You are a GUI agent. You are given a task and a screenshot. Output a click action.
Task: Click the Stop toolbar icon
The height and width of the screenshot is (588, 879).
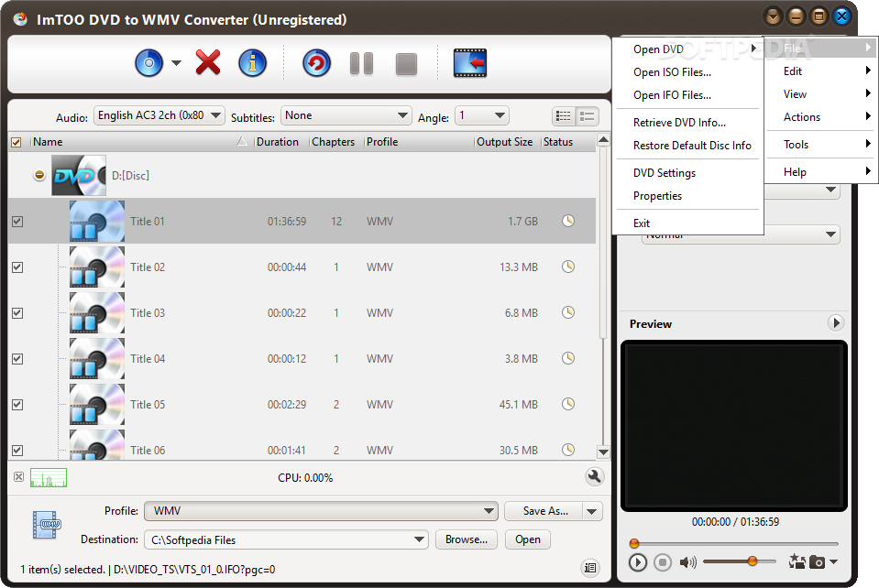(406, 64)
